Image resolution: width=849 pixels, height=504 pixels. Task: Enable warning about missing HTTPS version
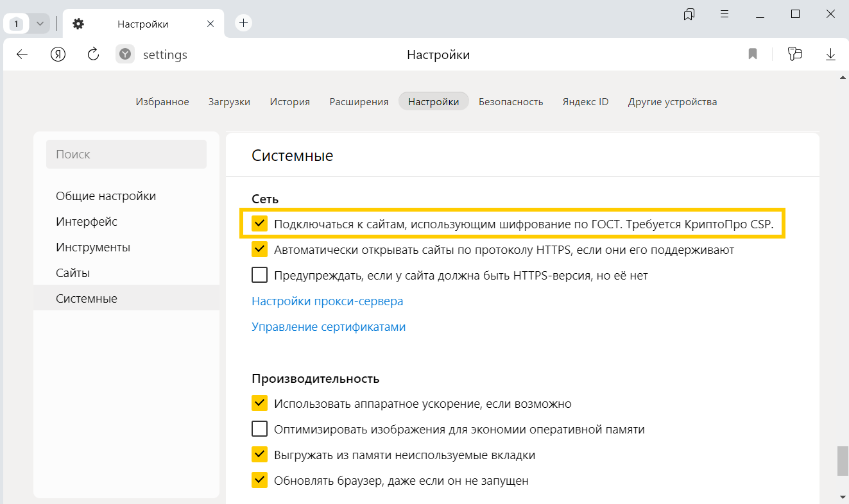(x=259, y=275)
